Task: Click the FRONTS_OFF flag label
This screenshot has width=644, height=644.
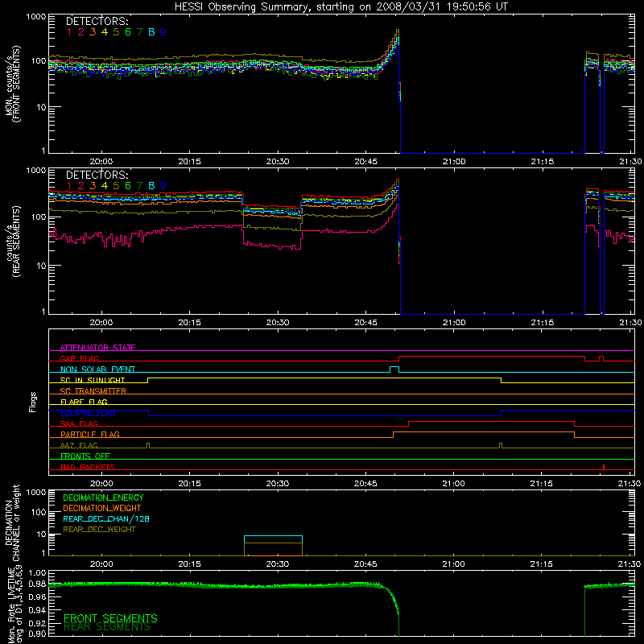Action: [x=85, y=456]
